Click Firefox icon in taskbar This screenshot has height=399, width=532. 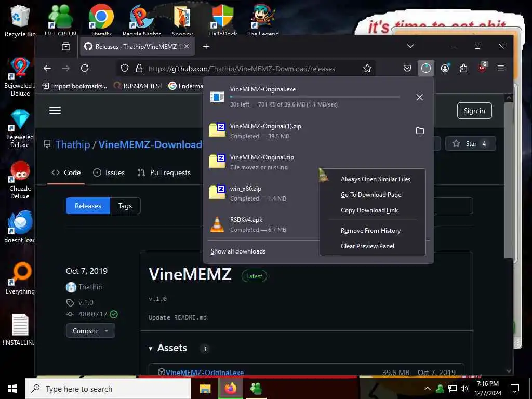[x=230, y=389]
